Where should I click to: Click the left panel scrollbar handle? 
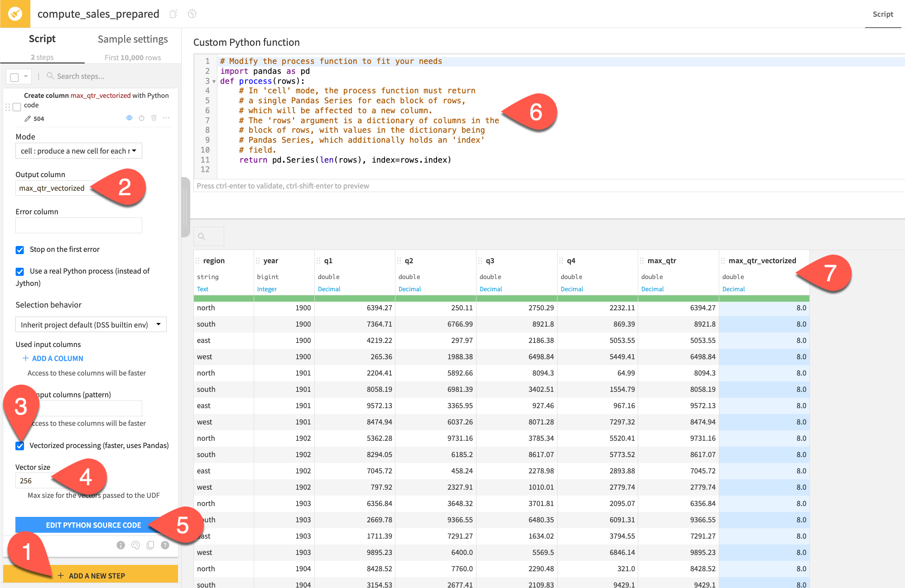coord(185,207)
